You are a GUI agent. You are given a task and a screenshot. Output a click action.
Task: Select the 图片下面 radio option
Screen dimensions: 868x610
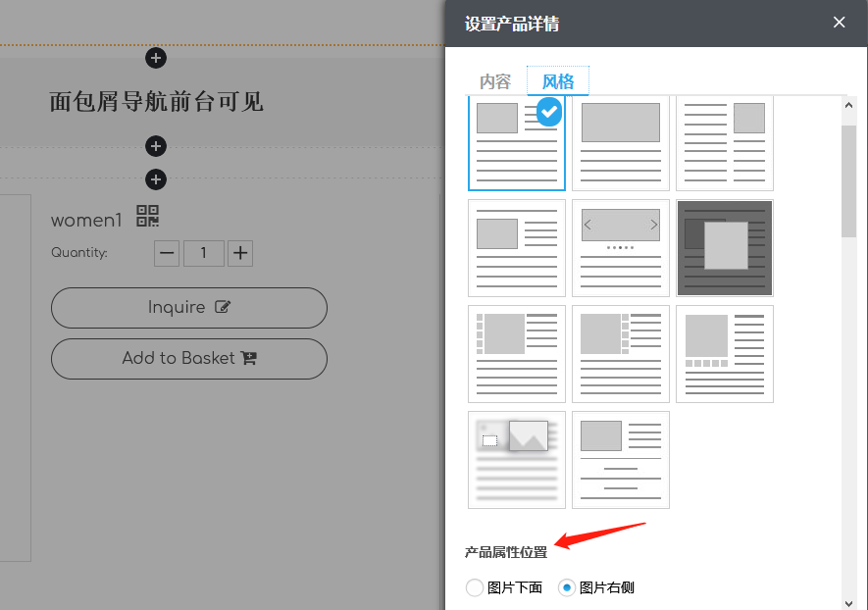(475, 587)
